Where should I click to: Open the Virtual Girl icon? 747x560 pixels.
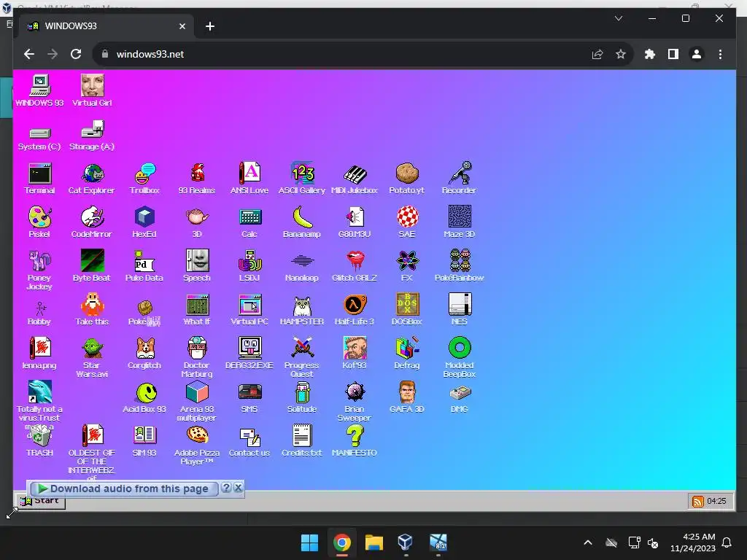click(x=92, y=91)
